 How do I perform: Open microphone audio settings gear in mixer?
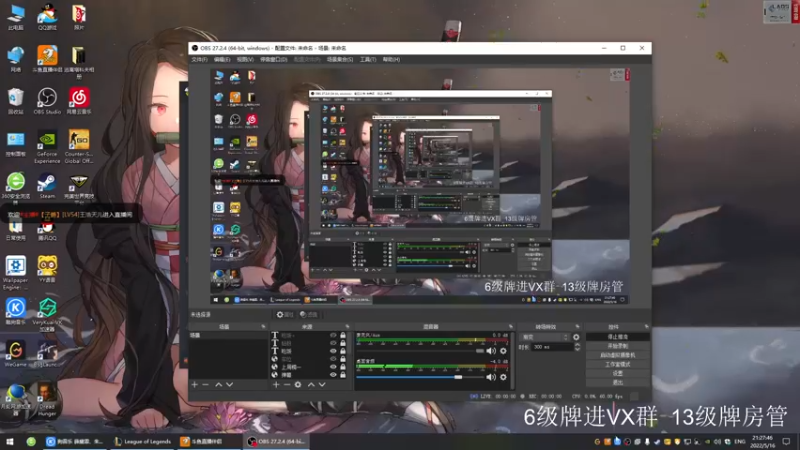(503, 351)
